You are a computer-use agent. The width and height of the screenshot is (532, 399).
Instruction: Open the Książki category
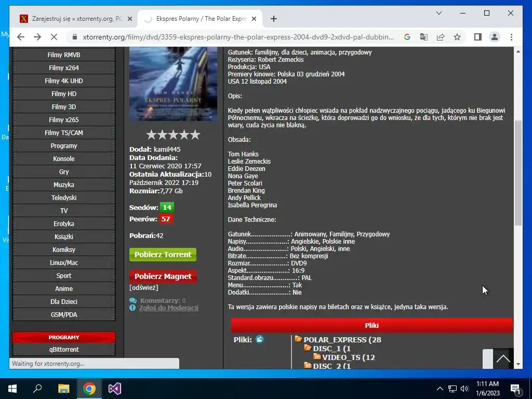64,236
